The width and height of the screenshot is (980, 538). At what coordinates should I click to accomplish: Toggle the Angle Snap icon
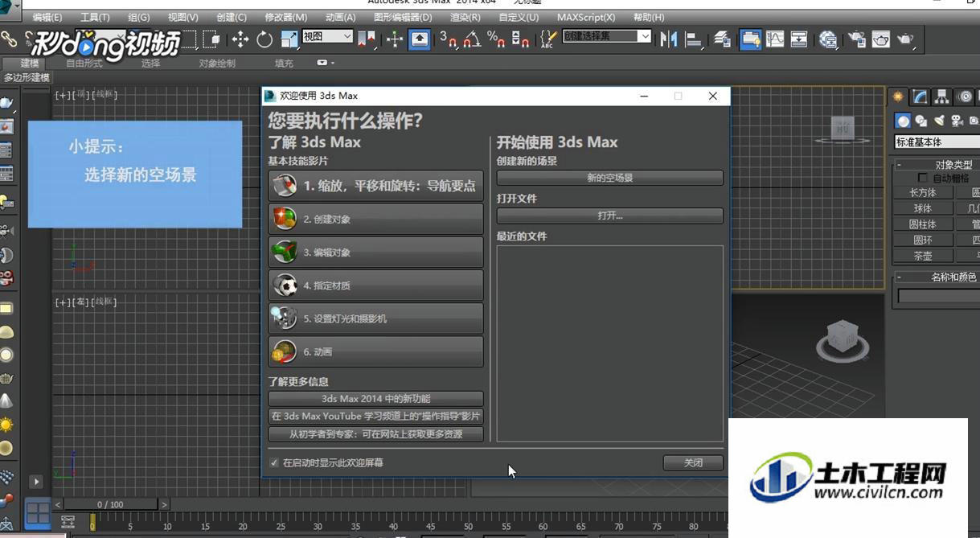472,39
